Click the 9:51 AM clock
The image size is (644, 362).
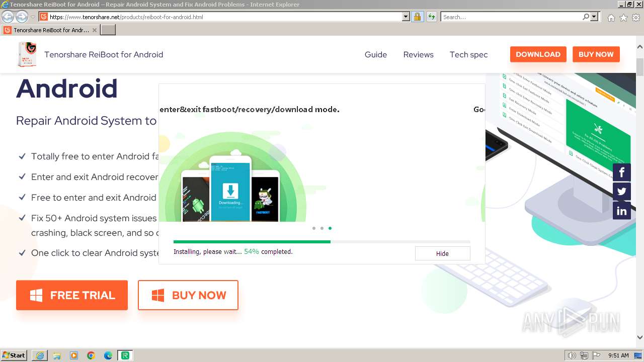[x=618, y=355]
